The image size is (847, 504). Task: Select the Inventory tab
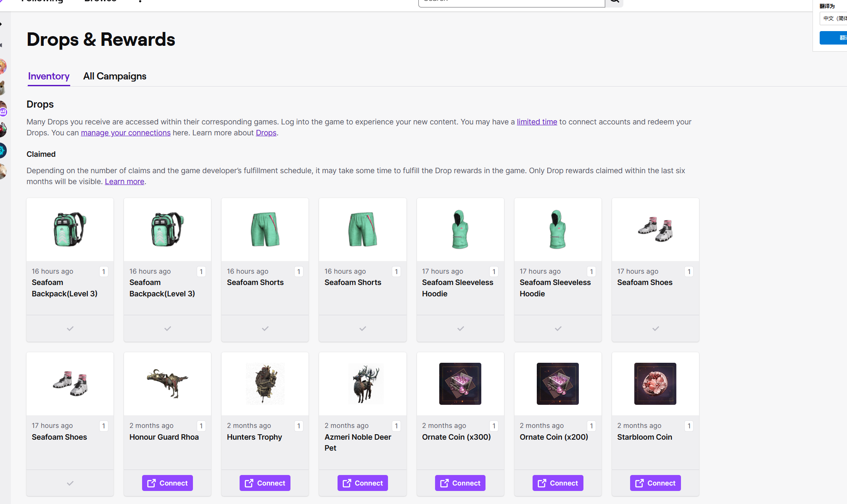(x=49, y=76)
